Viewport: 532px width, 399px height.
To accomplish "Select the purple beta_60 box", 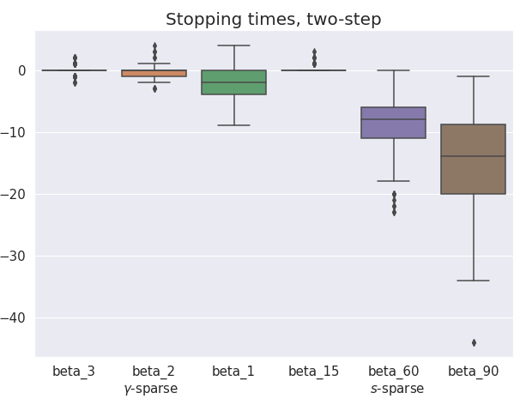I will [393, 123].
